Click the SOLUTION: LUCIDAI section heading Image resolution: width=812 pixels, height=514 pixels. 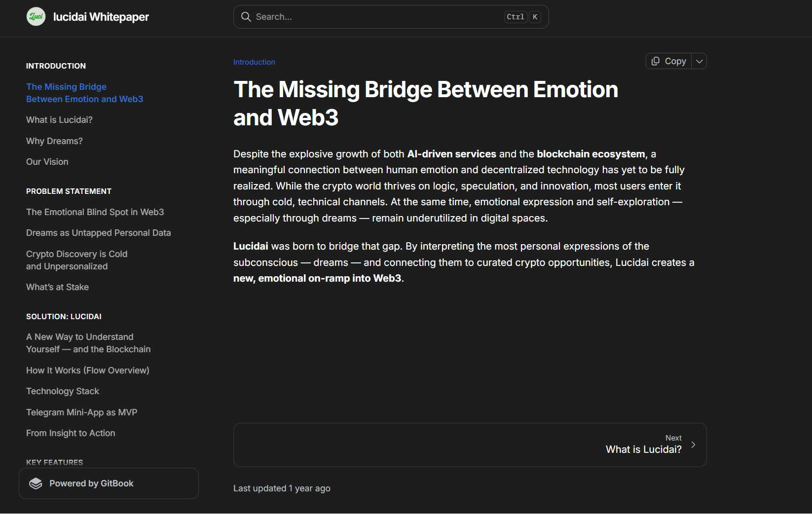64,317
